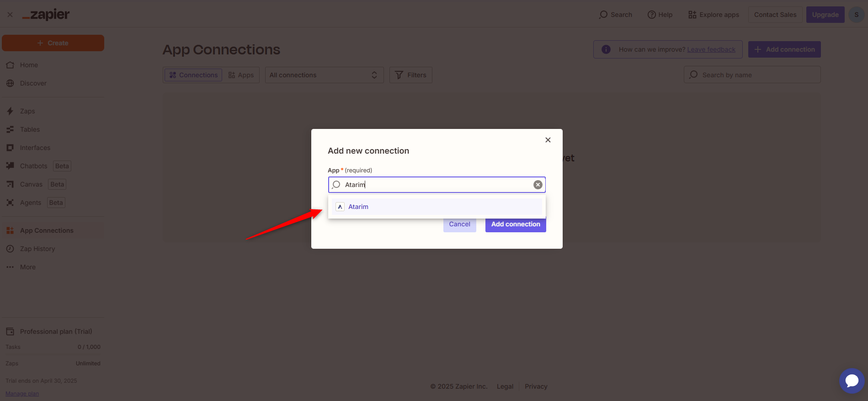Screen dimensions: 868x401
Task: Click the Zap History clock icon
Action: (x=10, y=249)
